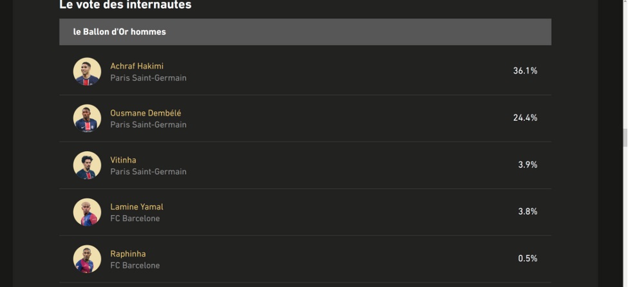The height and width of the screenshot is (287, 644).
Task: Click Ousmane Dembélé's avatar photo
Action: [87, 119]
